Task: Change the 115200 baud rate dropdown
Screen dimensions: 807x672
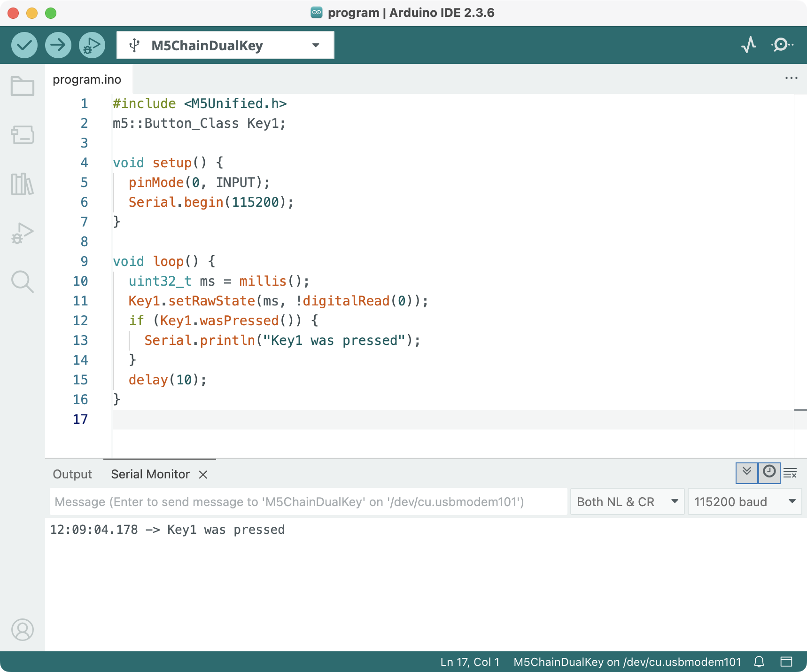Action: [x=744, y=502]
